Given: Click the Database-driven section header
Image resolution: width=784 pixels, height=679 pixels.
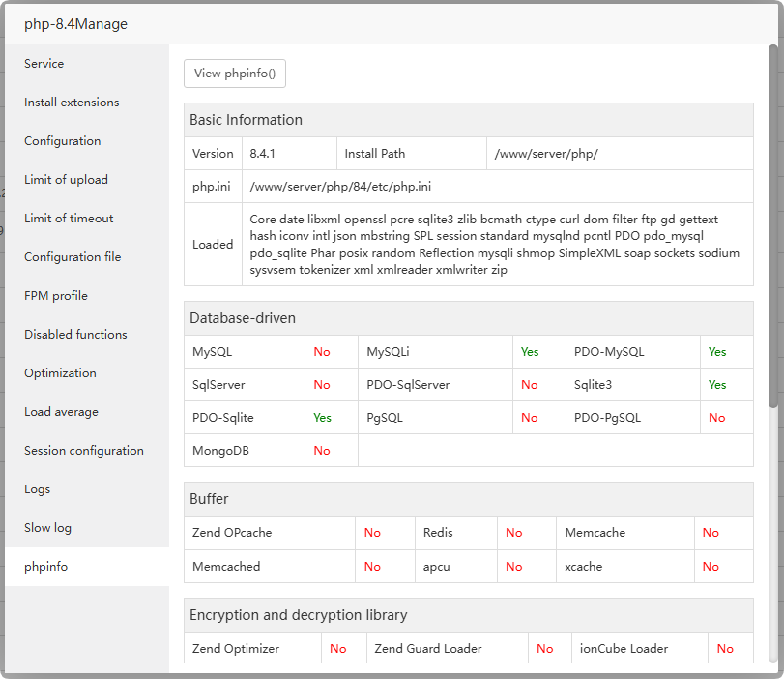Looking at the screenshot, I should point(243,318).
